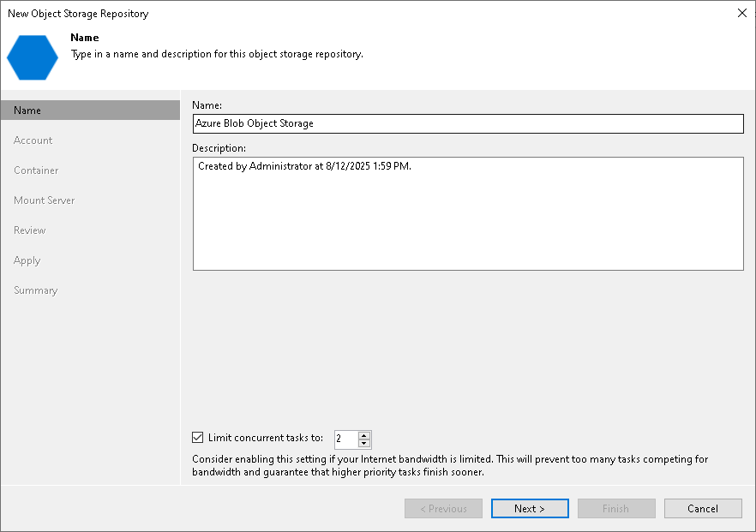Screen dimensions: 756x532
Task: Click the Finish button
Action: coord(616,508)
